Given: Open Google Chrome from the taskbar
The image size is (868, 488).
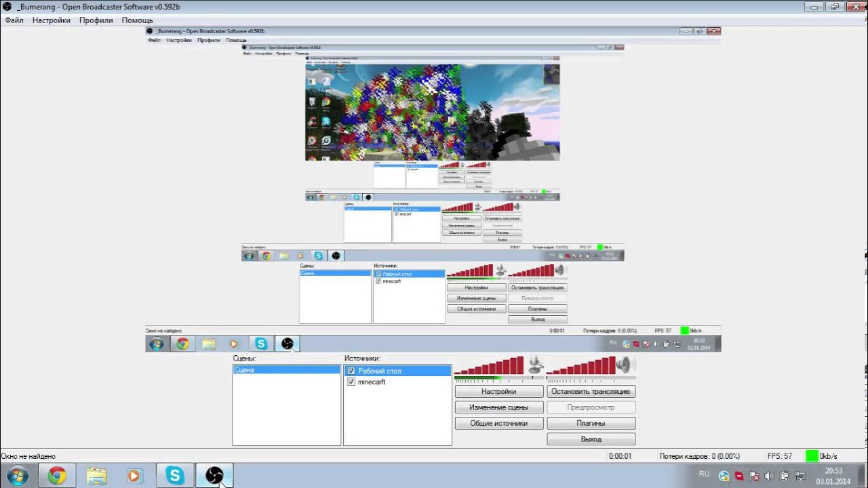Looking at the screenshot, I should pyautogui.click(x=57, y=476).
